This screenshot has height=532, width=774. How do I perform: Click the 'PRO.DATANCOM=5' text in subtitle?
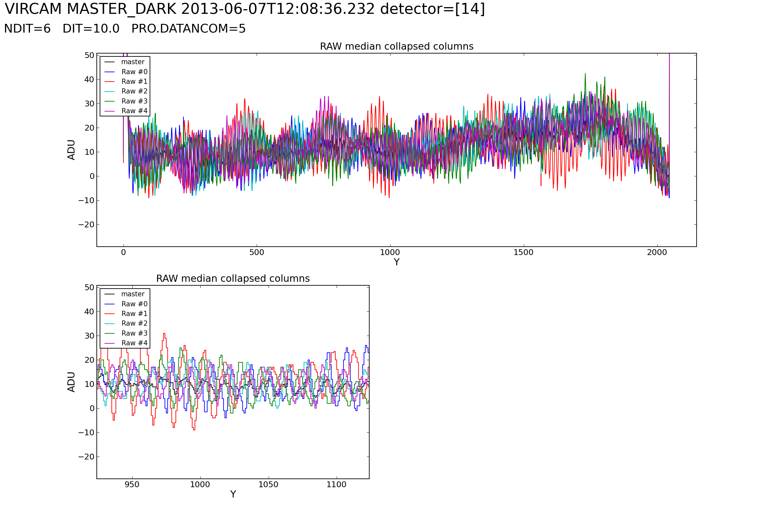(188, 29)
